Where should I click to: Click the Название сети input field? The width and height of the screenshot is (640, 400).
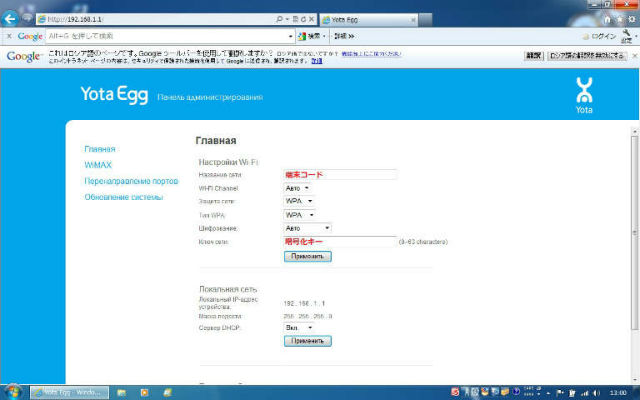click(x=340, y=174)
